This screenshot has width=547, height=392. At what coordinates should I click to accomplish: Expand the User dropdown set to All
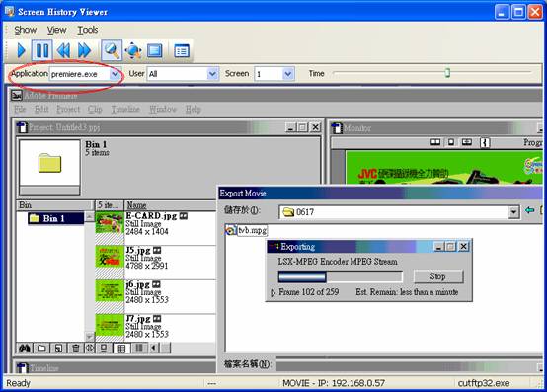coord(212,74)
